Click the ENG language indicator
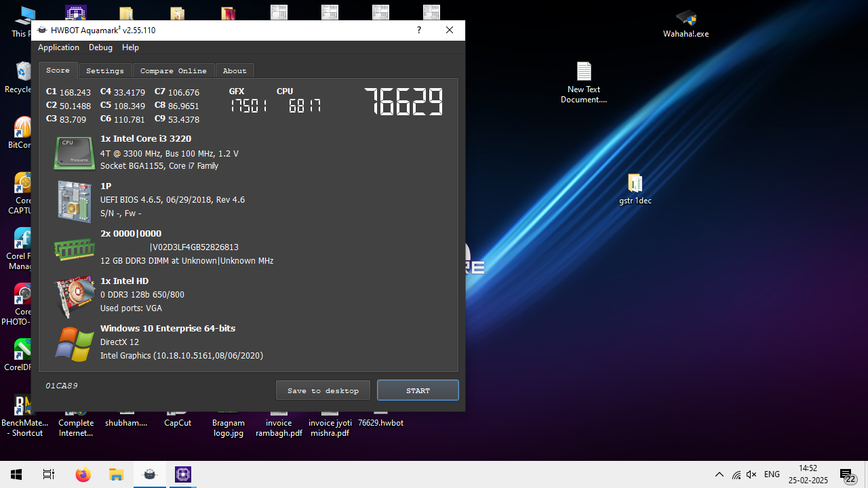The image size is (868, 488). click(x=772, y=474)
